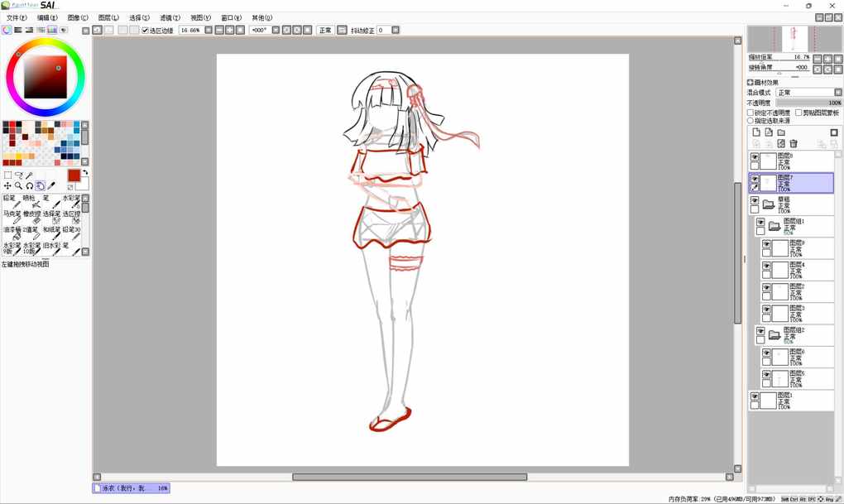Hide the 草组 folder visibility eye
The image size is (844, 504).
coord(755,200)
